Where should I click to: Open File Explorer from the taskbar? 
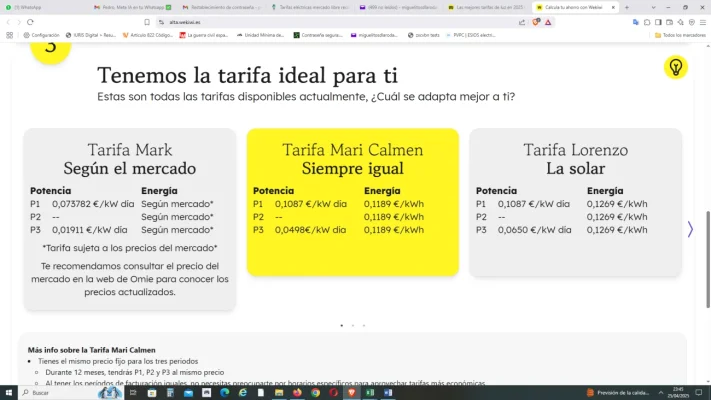click(279, 393)
